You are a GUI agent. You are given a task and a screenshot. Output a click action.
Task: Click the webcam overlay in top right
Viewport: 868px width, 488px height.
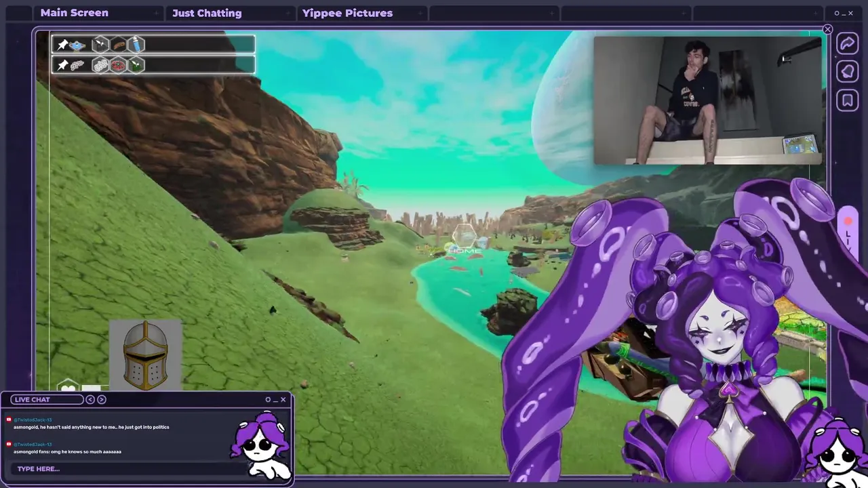coord(707,100)
